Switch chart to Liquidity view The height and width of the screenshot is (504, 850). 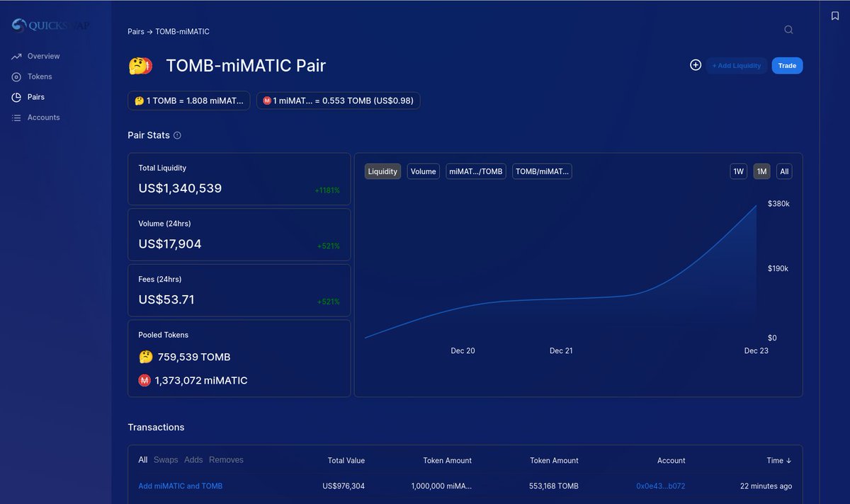coord(382,171)
